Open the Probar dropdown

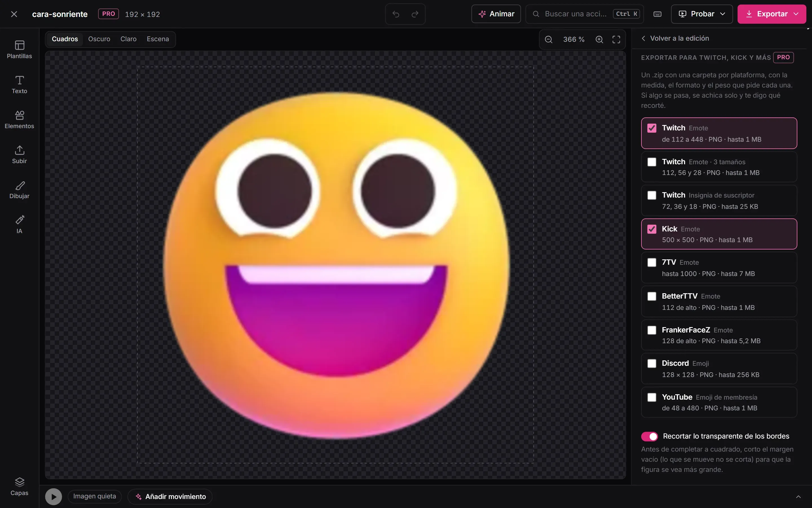pos(702,14)
